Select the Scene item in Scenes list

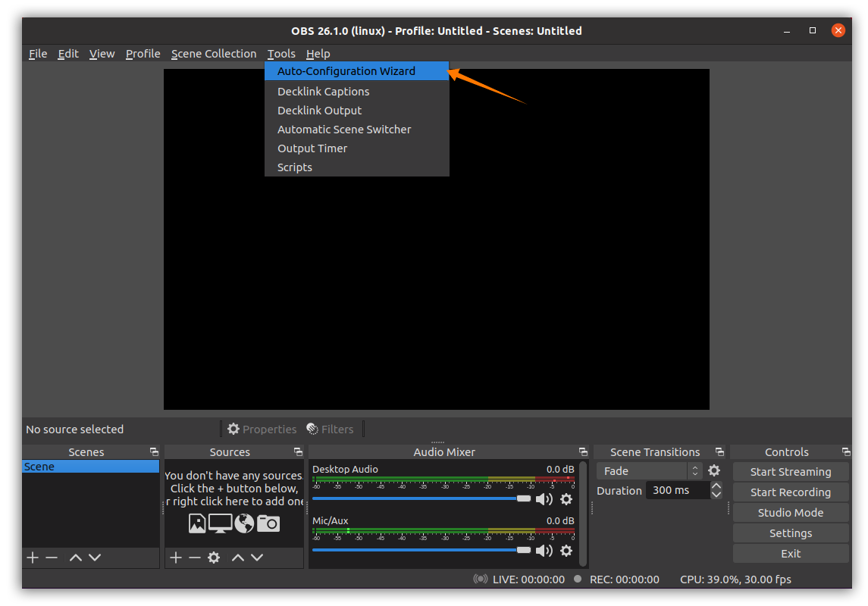[91, 467]
